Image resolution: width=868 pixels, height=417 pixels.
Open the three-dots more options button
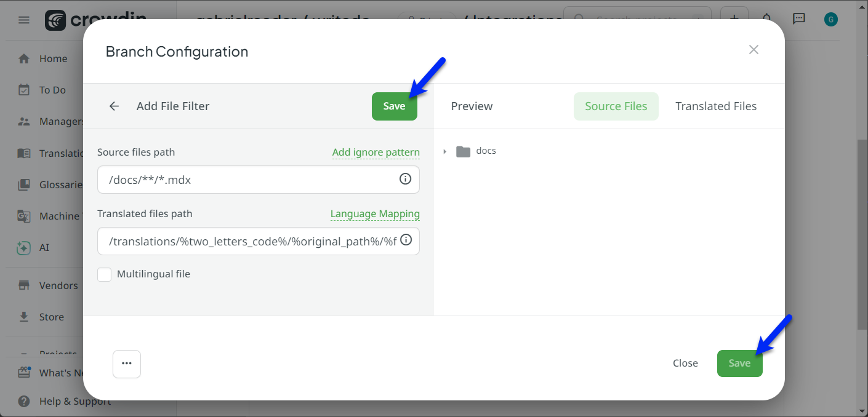coord(127,363)
